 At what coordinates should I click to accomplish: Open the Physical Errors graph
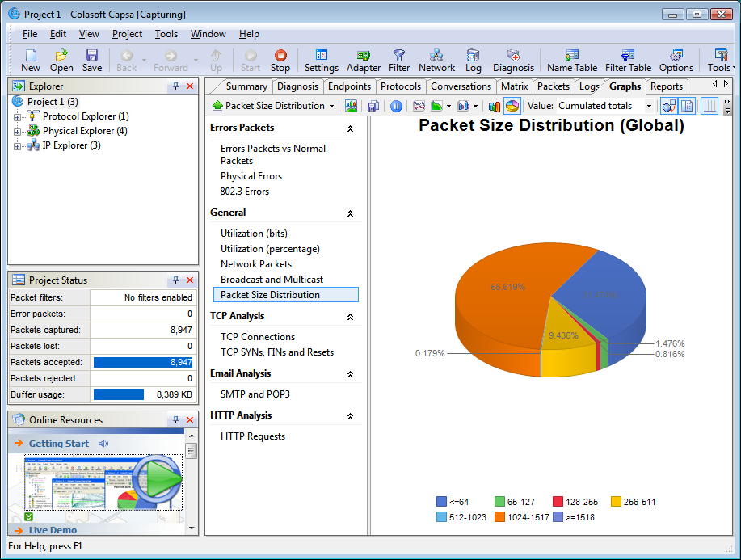251,176
